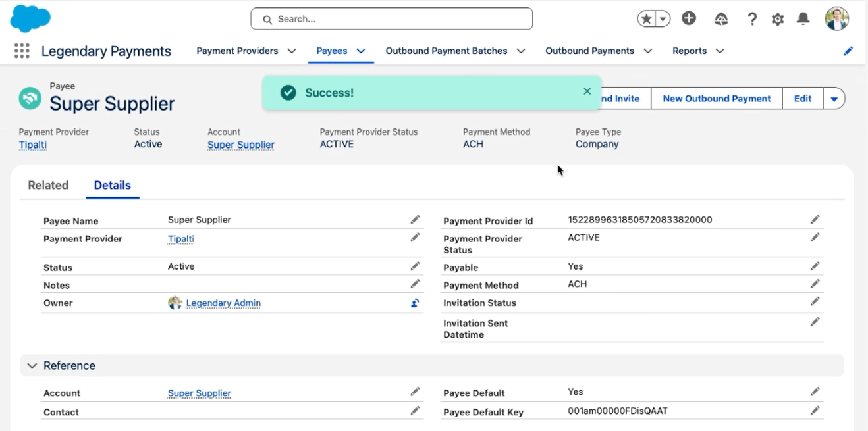
Task: Click the change Owner icon
Action: point(415,303)
